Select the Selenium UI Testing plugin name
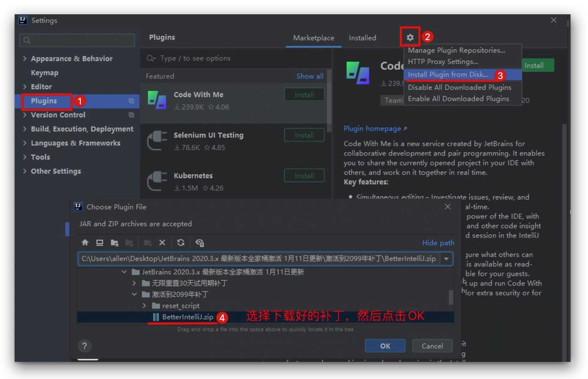The height and width of the screenshot is (379, 588). click(208, 135)
